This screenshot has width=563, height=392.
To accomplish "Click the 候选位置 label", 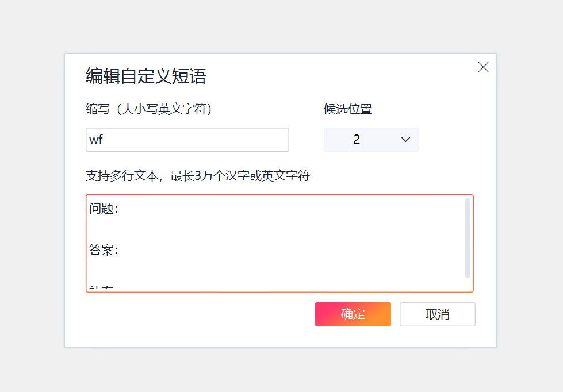I will coord(348,109).
